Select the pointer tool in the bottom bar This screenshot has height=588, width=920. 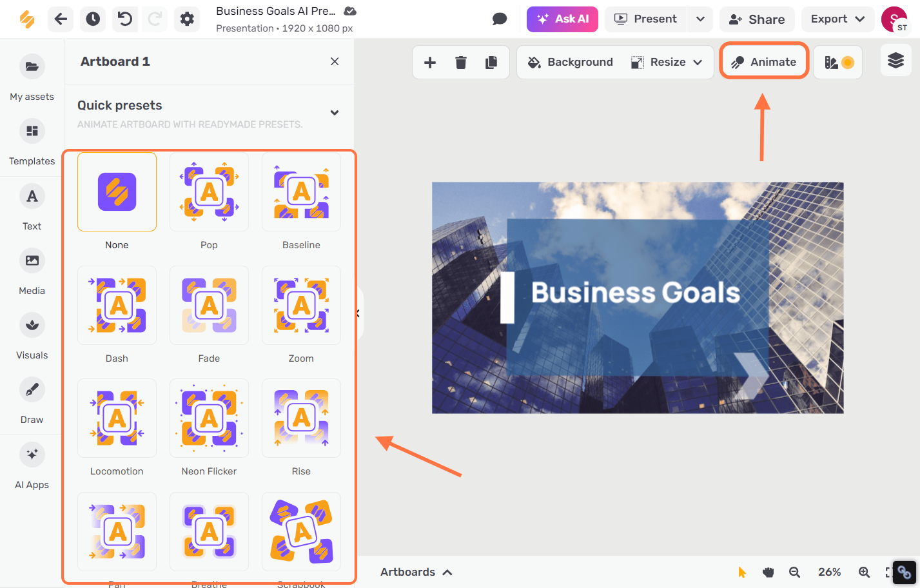[742, 572]
